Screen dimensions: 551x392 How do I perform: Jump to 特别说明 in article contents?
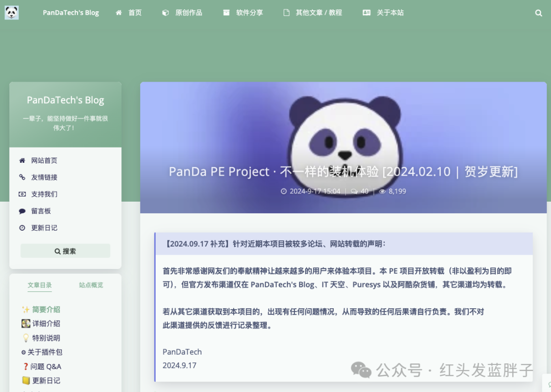pos(46,338)
